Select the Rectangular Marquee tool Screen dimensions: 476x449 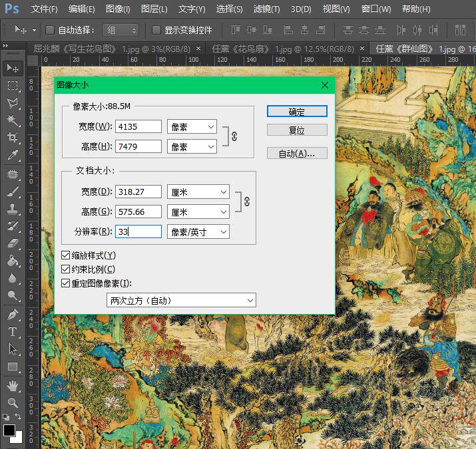(x=13, y=86)
